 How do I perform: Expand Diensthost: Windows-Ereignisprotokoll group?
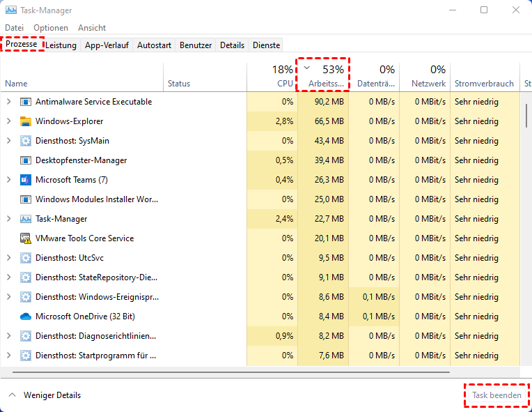[x=9, y=297]
